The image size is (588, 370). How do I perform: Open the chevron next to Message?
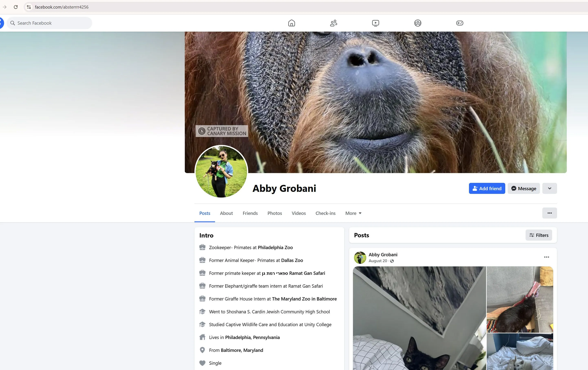[549, 188]
